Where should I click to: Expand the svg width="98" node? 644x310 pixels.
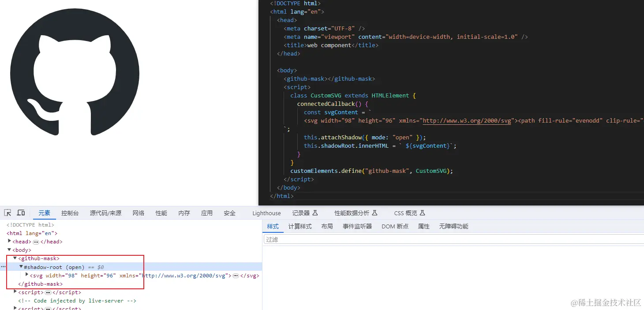pos(27,275)
